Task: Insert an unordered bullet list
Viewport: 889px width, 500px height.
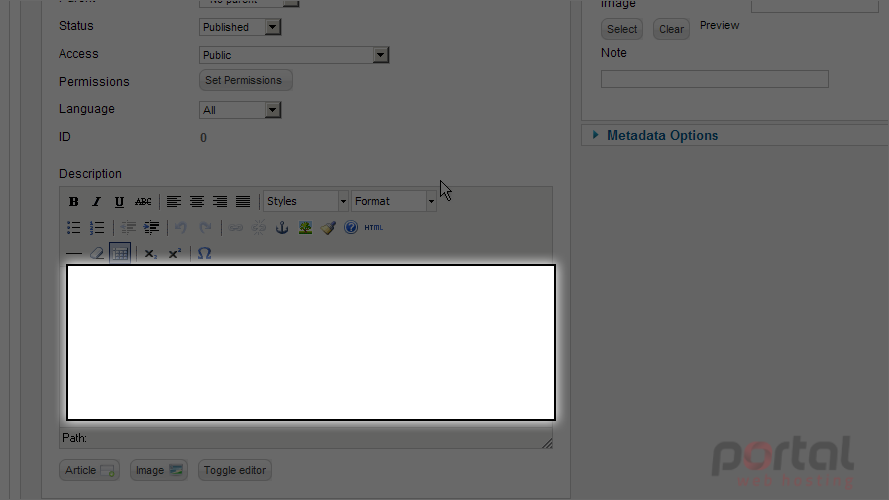Action: pyautogui.click(x=74, y=227)
